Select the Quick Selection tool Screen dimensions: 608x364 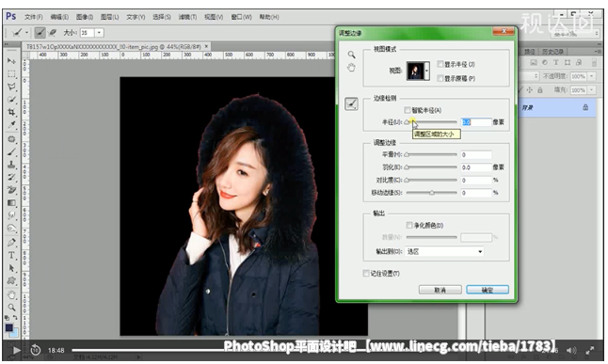[x=11, y=100]
